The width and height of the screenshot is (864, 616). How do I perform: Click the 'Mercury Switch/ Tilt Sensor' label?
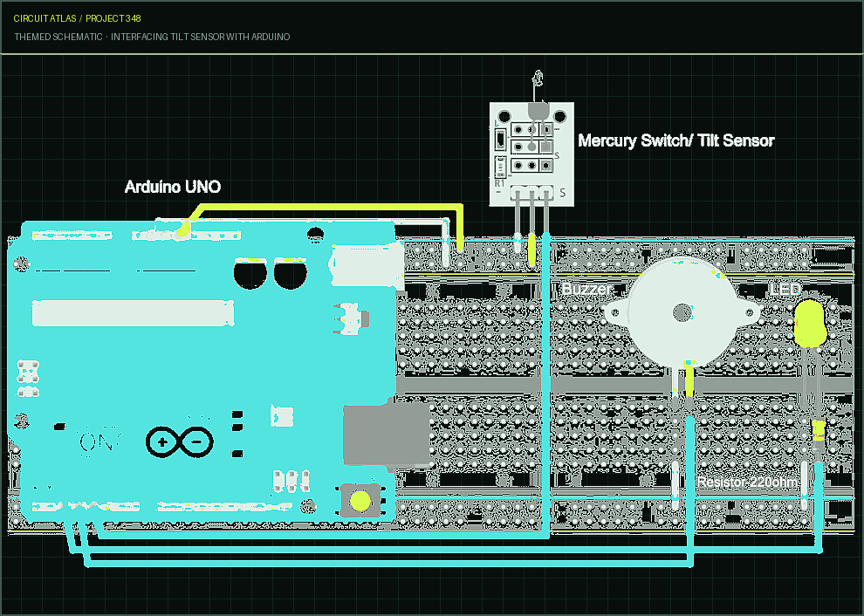(x=676, y=140)
